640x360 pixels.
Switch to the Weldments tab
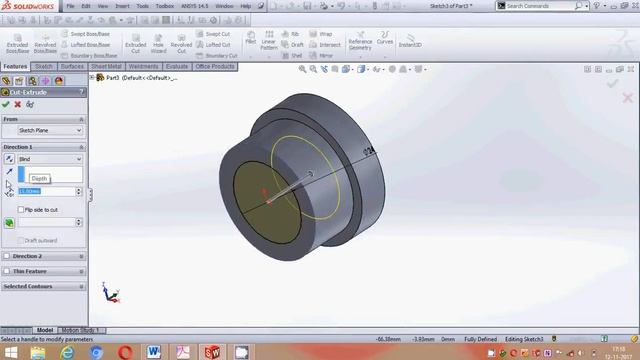pos(143,66)
